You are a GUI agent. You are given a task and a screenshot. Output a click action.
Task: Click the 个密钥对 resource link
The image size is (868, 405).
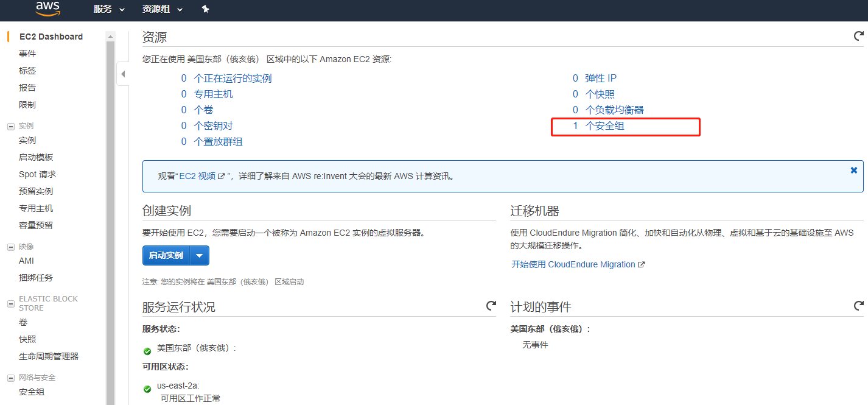point(213,126)
